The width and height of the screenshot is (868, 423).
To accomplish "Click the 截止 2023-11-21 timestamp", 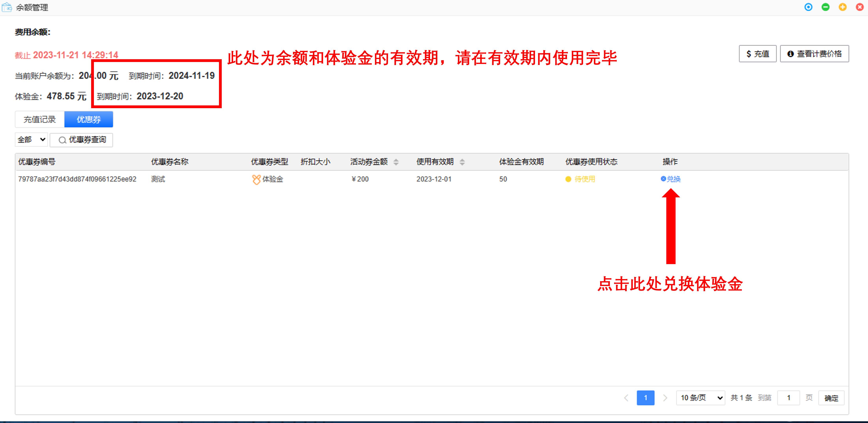I will click(x=66, y=55).
